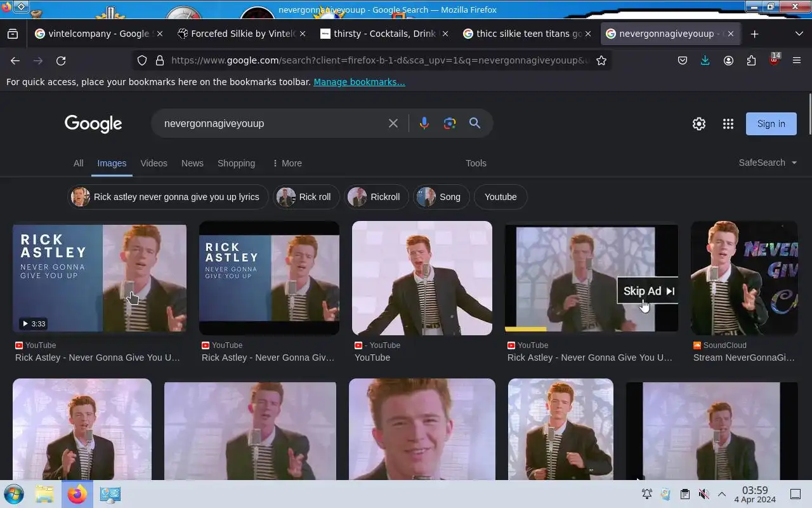Click the page vertical scrollbar
Image resolution: width=812 pixels, height=508 pixels.
[809, 114]
